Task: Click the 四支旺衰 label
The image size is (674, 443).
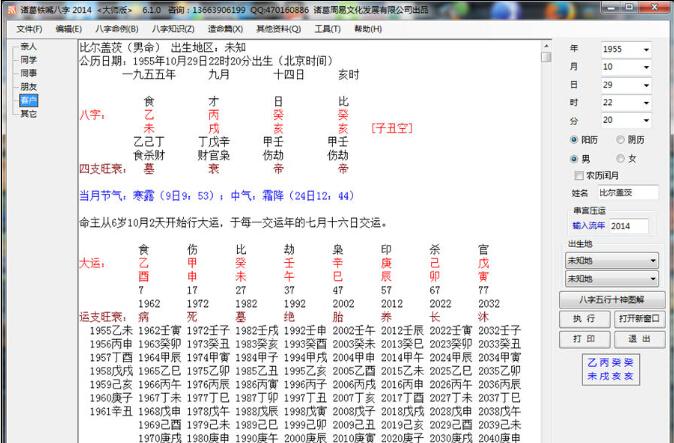Action: pyautogui.click(x=103, y=169)
